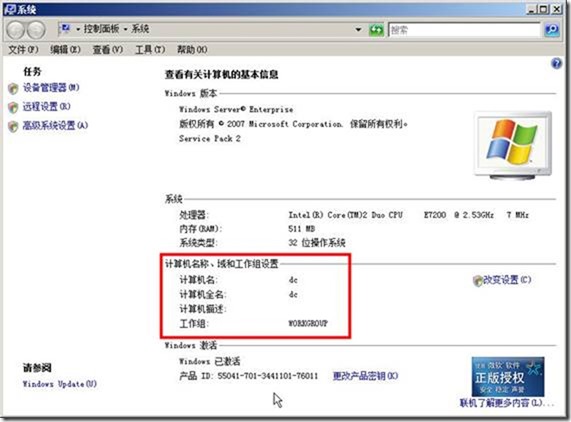571x422 pixels.
Task: Click the blue search magnifier button
Action: [552, 29]
